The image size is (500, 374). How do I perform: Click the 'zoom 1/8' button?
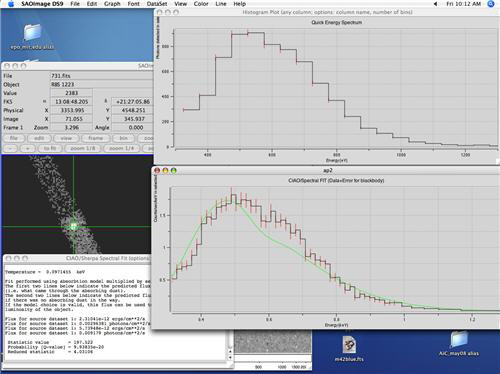click(83, 148)
